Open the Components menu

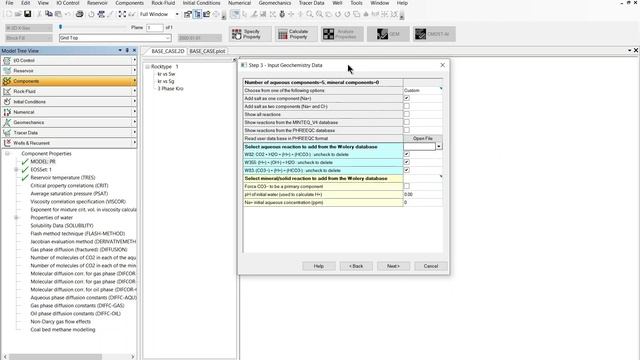coord(129,3)
